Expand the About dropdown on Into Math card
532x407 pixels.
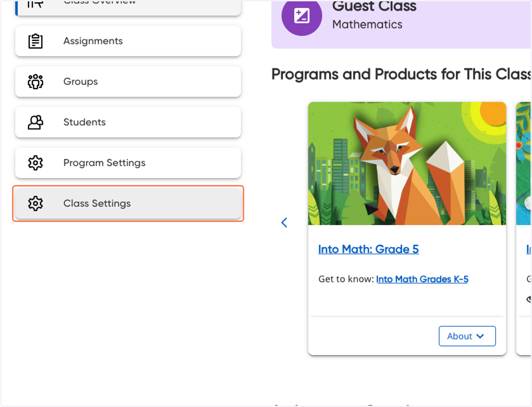click(467, 336)
